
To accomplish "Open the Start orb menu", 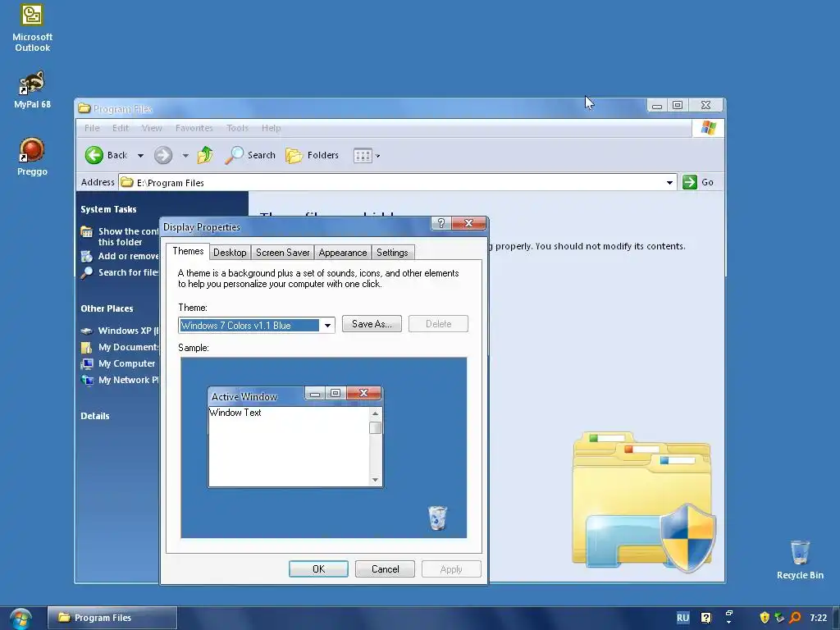I will point(20,619).
